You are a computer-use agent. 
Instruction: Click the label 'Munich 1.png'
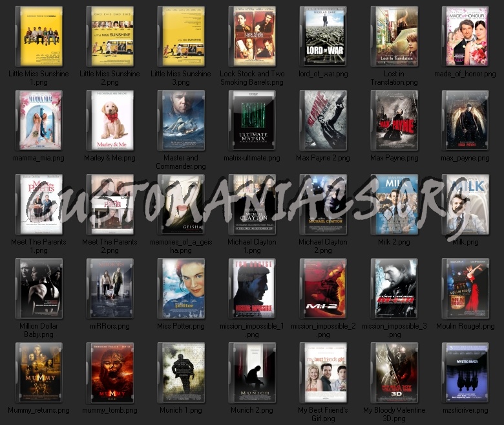[x=181, y=410]
